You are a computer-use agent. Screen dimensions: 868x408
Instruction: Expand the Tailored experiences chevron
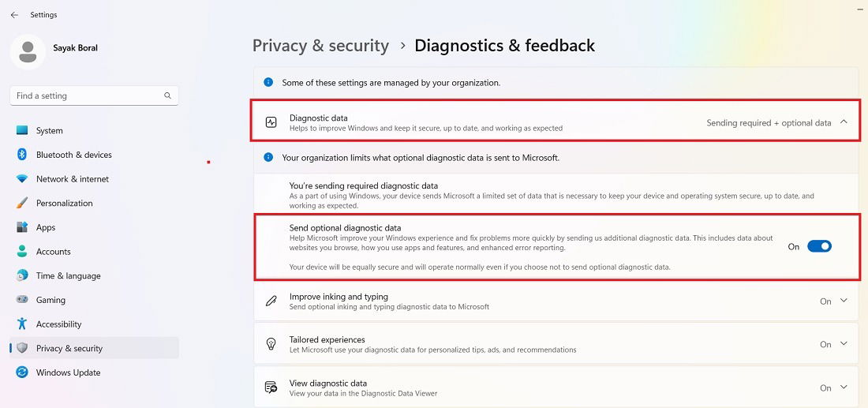pyautogui.click(x=844, y=344)
